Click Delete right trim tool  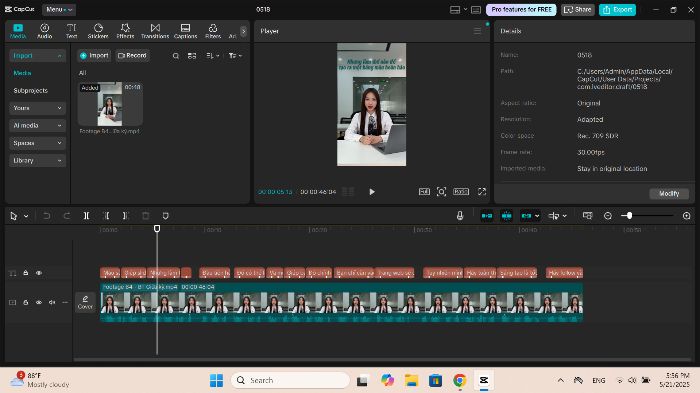125,216
